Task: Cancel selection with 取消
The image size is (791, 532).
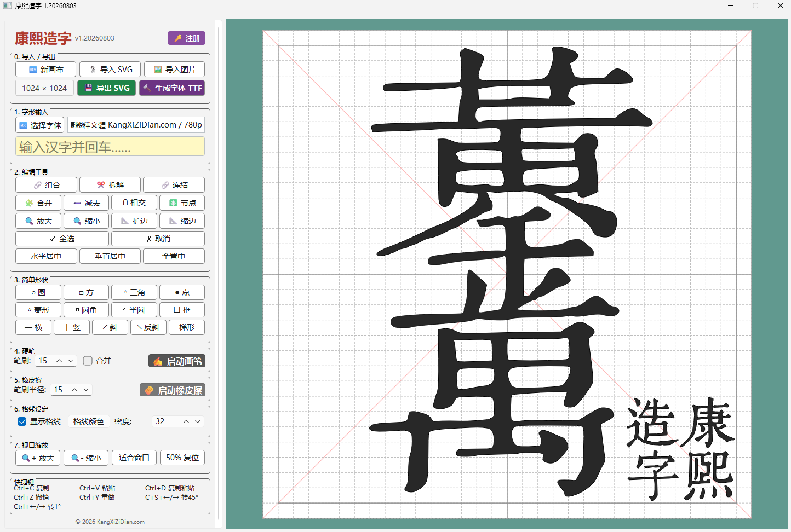Action: (158, 239)
